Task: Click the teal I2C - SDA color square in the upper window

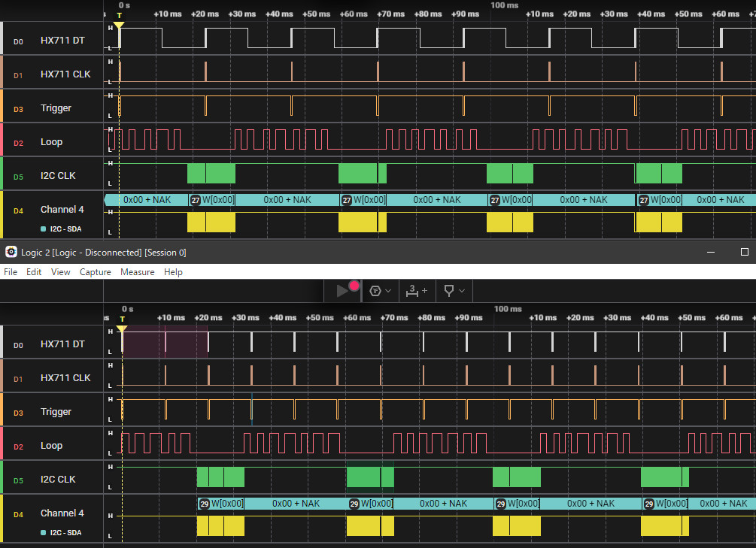Action: 44,229
